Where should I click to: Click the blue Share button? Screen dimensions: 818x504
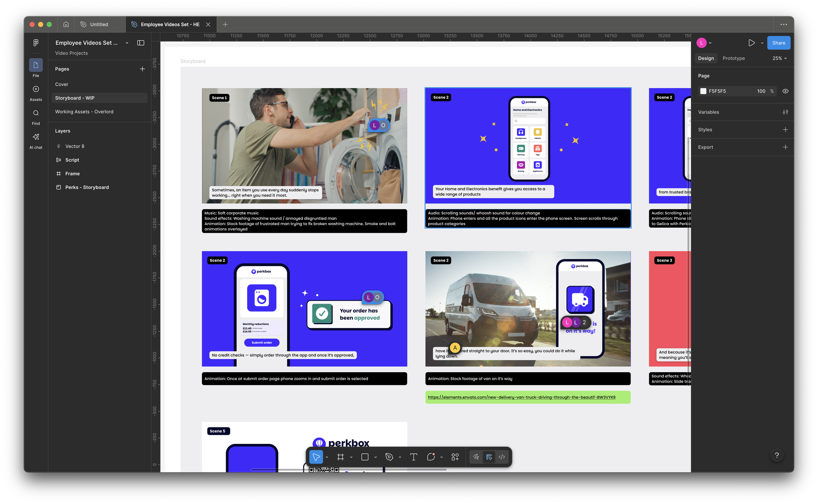(778, 43)
